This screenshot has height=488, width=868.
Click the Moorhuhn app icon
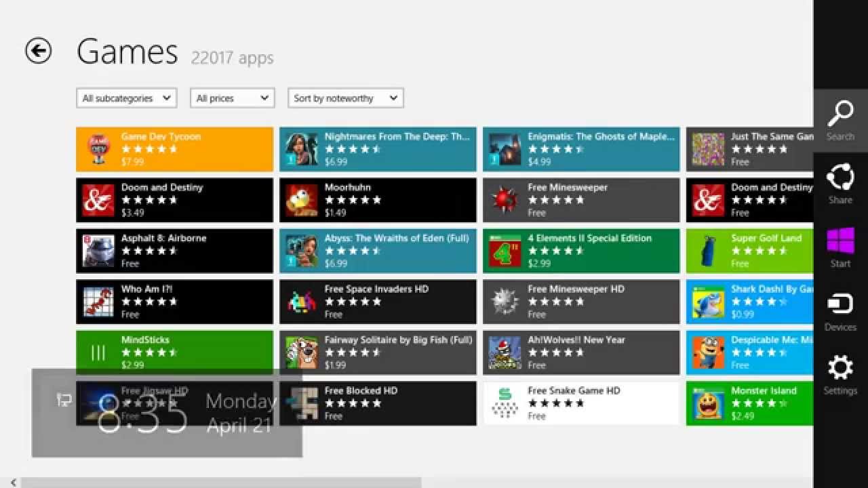[x=302, y=200]
